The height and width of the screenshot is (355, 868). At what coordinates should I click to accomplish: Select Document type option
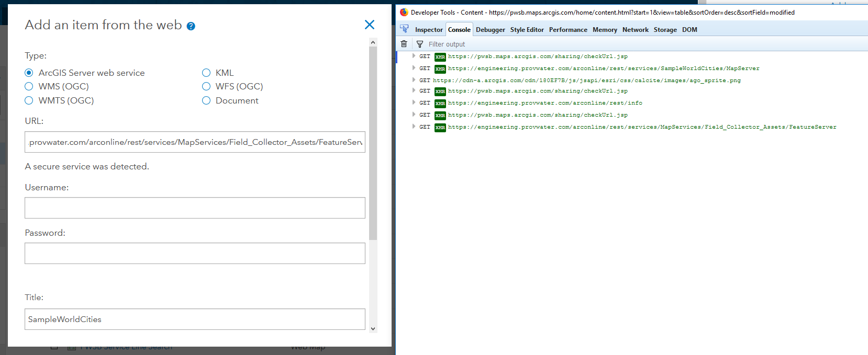coord(206,100)
